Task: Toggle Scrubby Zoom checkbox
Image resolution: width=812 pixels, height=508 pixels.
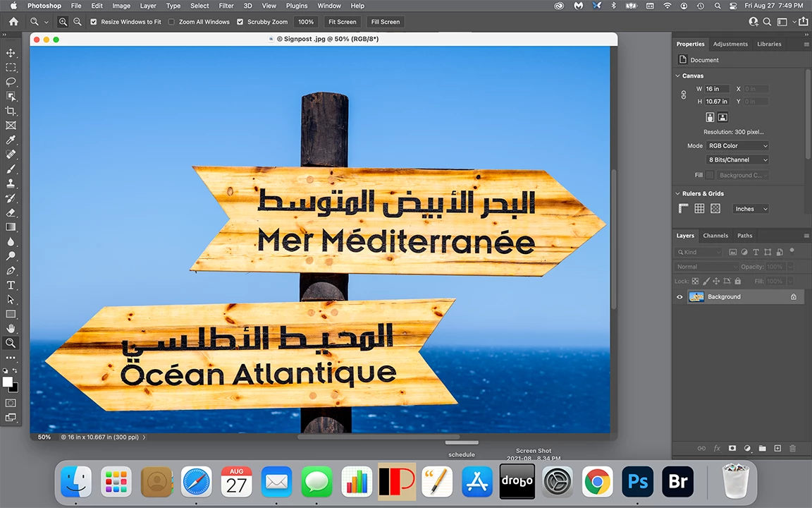Action: (240, 22)
